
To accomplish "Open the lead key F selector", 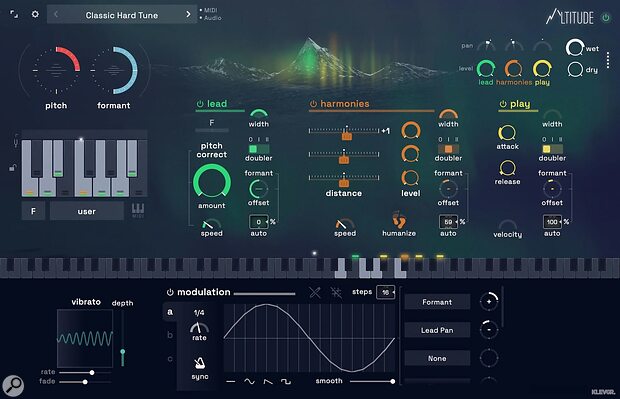I will tap(212, 124).
